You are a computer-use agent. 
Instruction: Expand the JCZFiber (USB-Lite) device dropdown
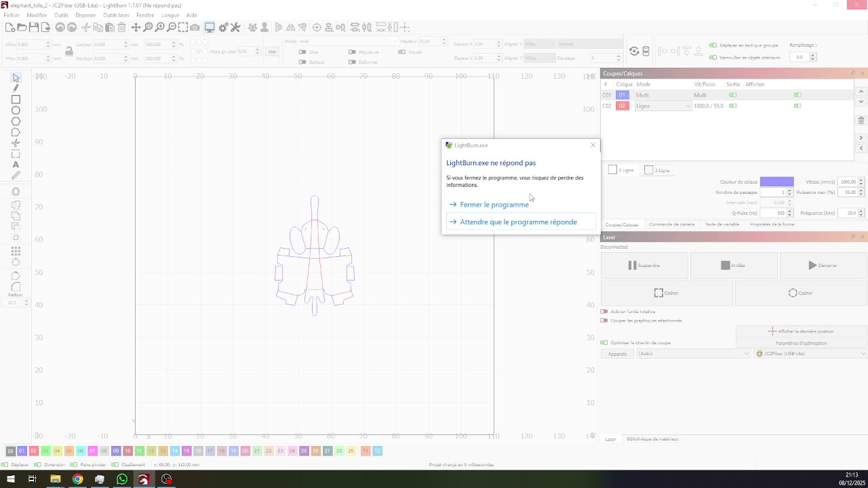(x=810, y=354)
